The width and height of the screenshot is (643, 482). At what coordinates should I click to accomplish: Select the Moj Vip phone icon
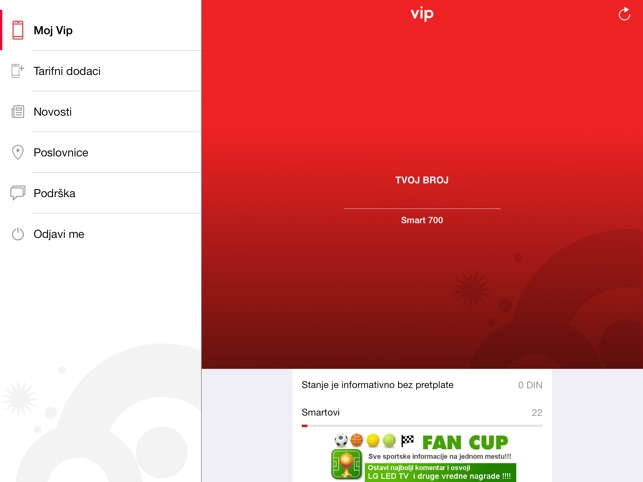[18, 30]
